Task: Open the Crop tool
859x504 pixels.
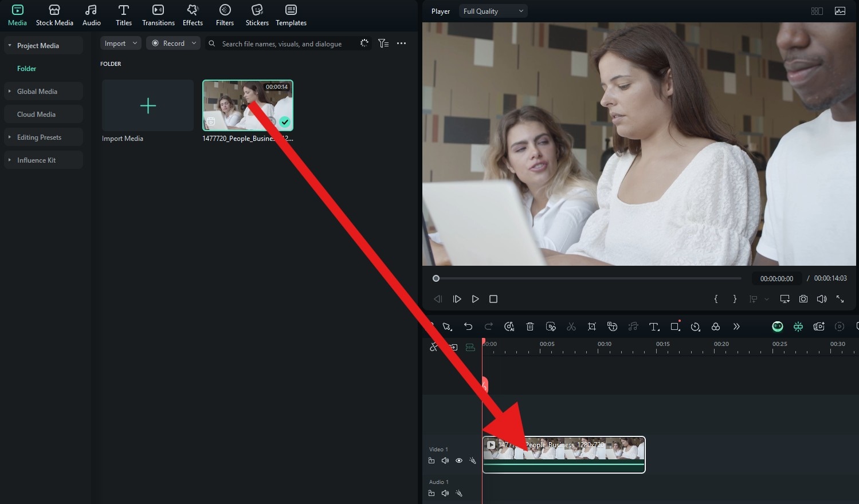Action: point(592,326)
